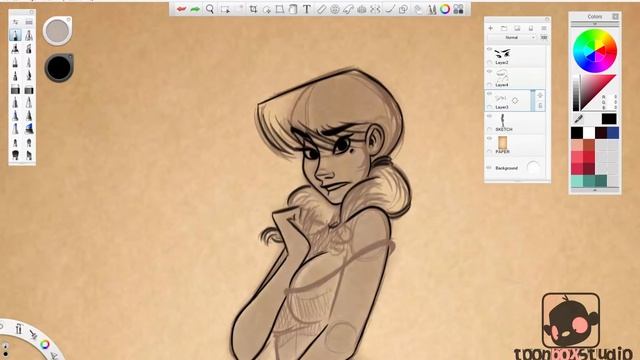Toggle the round marker on SKETCH layer
640x360 pixels.
(x=490, y=129)
